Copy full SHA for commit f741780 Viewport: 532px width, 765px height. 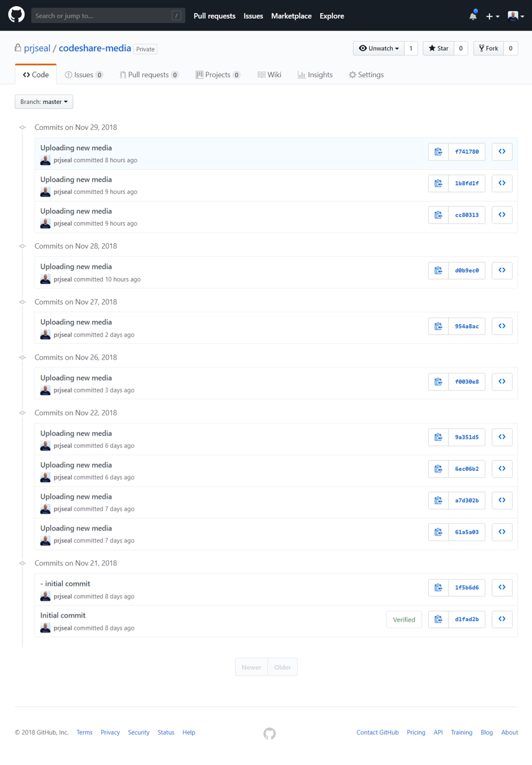pos(438,152)
